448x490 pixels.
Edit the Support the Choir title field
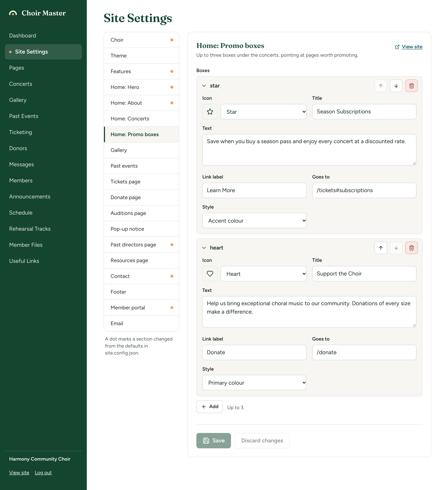coord(364,274)
